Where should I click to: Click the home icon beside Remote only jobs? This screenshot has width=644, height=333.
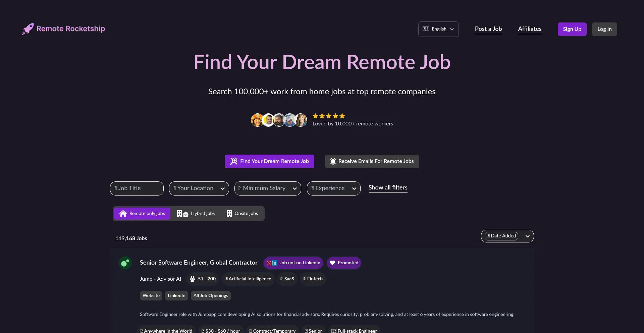pos(123,214)
